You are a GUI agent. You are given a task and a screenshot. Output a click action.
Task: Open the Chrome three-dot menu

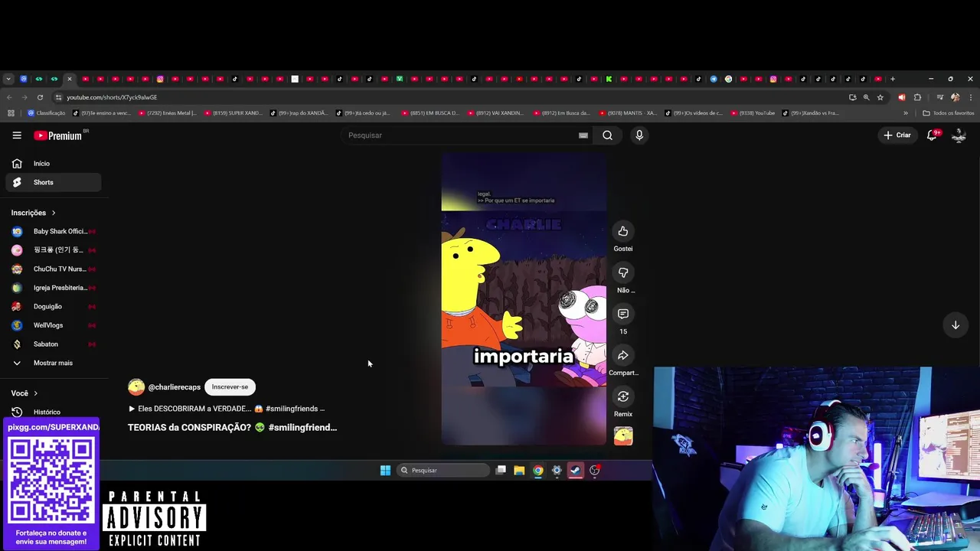tap(971, 97)
